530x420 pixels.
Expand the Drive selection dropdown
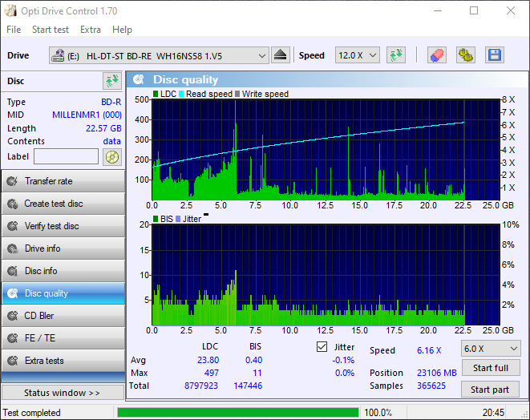tap(262, 55)
